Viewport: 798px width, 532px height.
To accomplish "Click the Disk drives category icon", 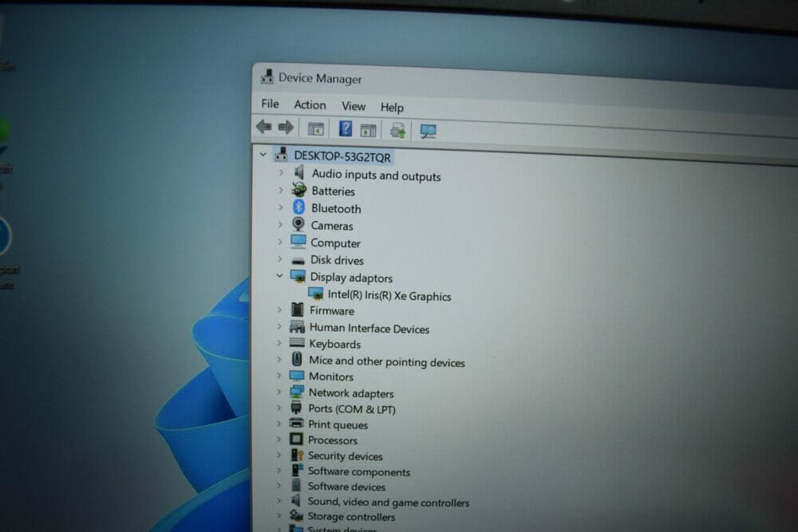I will point(298,260).
